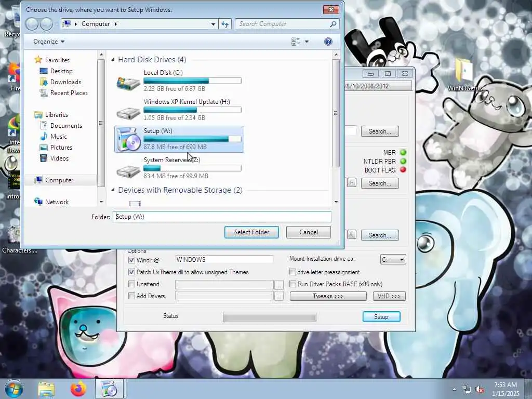Open Documents library

coord(66,126)
